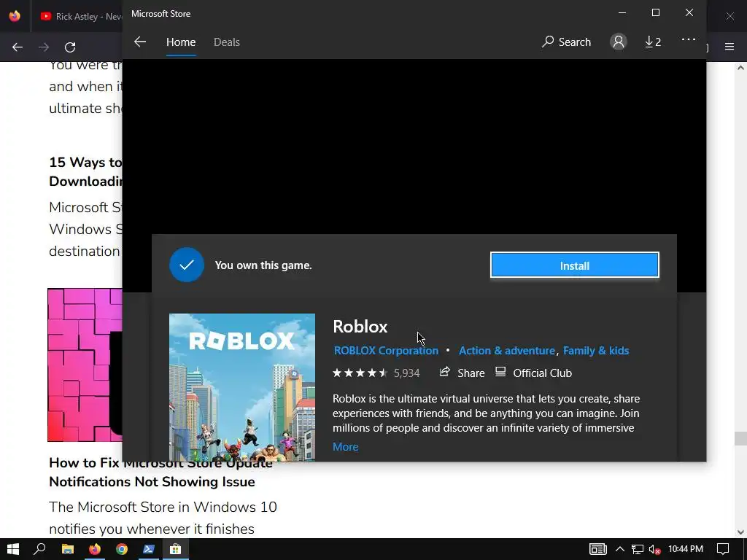Screen dimensions: 747x560
Task: Click the owned-game checkmark badge
Action: 186,265
